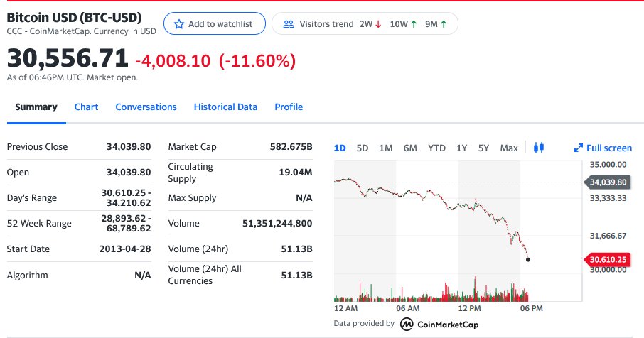
Task: Click the Add to watchlist button
Action: pyautogui.click(x=215, y=24)
